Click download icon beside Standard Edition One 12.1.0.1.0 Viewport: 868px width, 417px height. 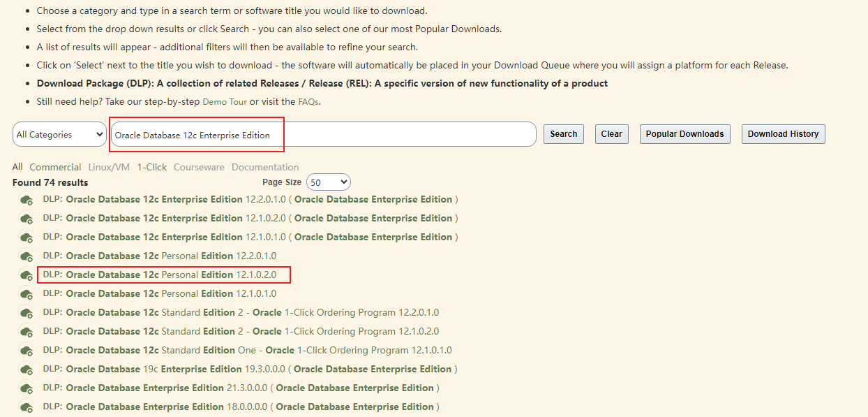27,351
